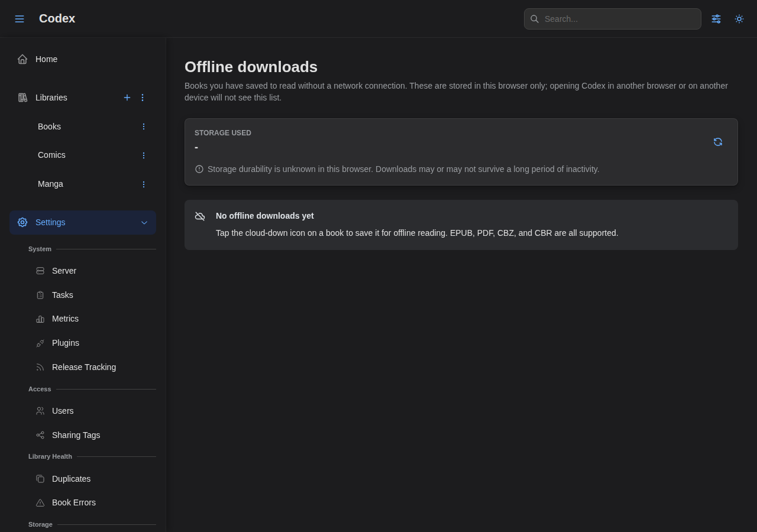Click the magnifier search icon

pyautogui.click(x=535, y=19)
